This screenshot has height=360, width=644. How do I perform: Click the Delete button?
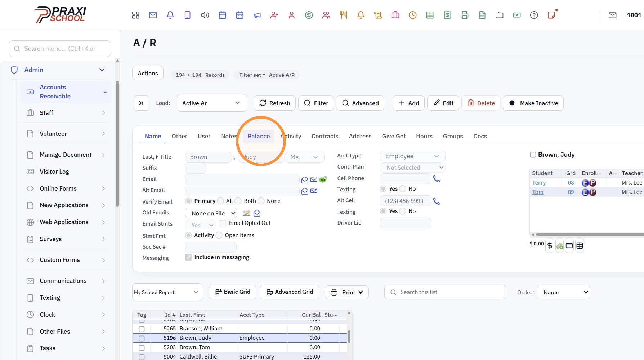coord(481,103)
